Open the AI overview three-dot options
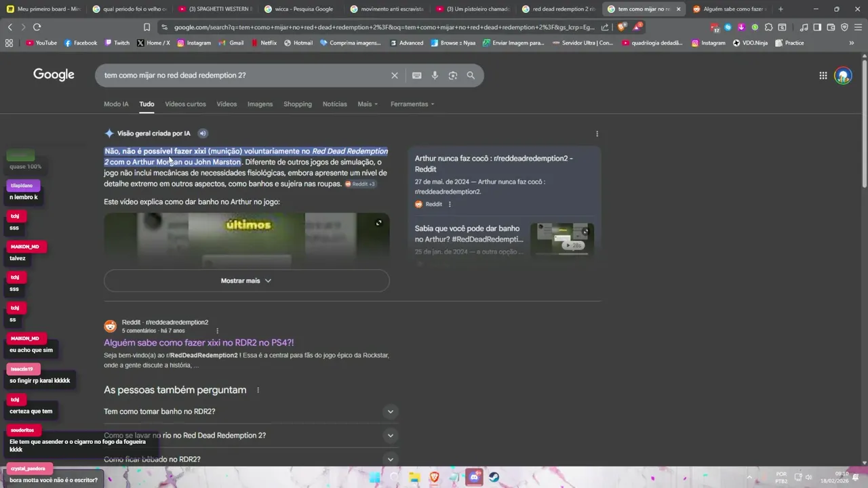 pos(597,134)
